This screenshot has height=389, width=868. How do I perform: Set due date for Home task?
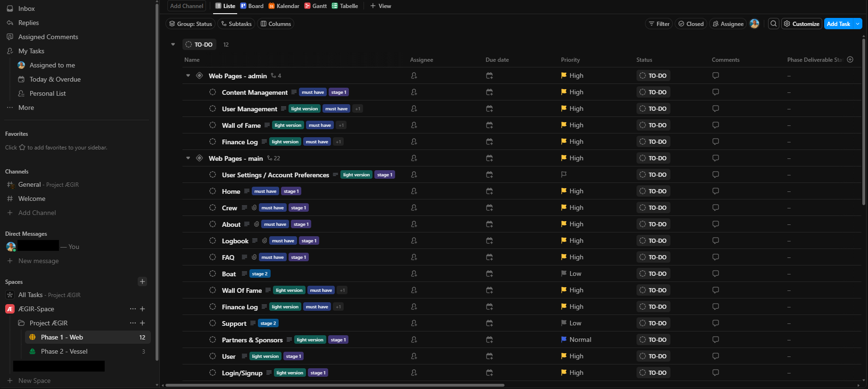coord(489,191)
